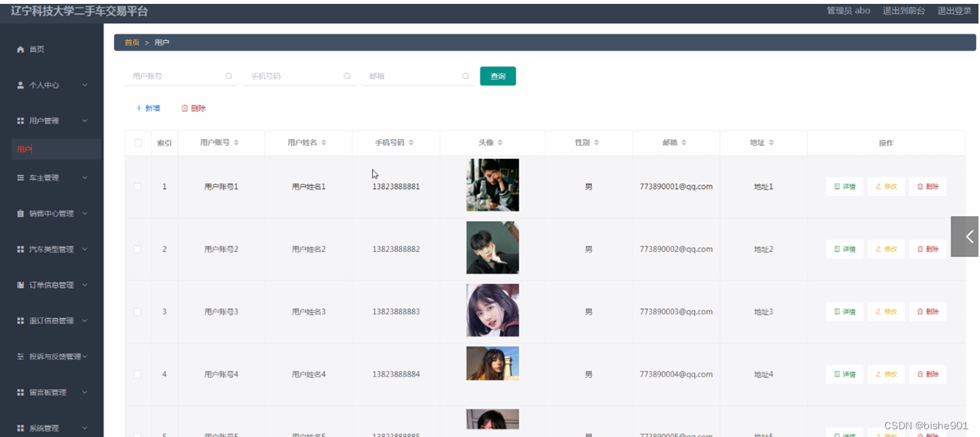Expand the 订单信息管理 chevron
980x437 pixels.
coord(85,285)
